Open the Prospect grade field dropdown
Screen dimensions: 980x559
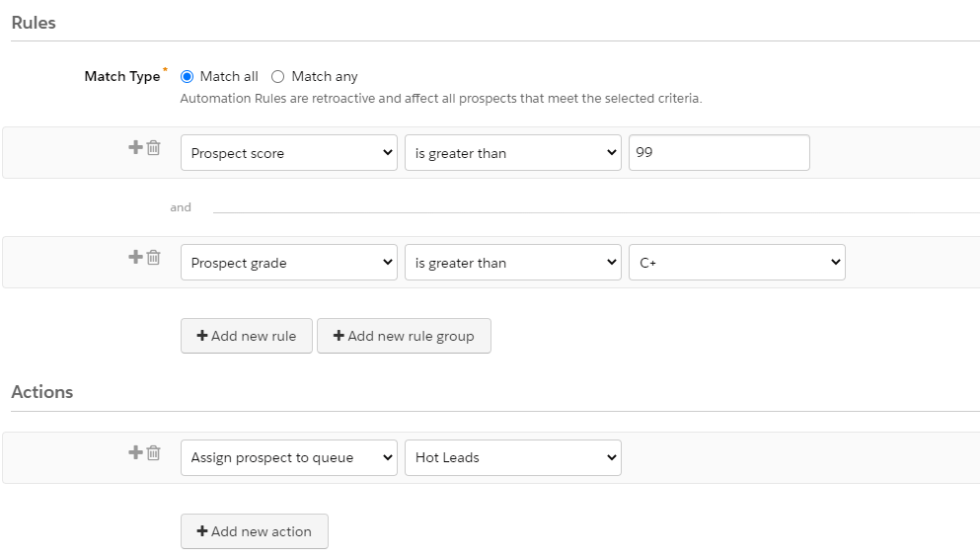pos(288,263)
